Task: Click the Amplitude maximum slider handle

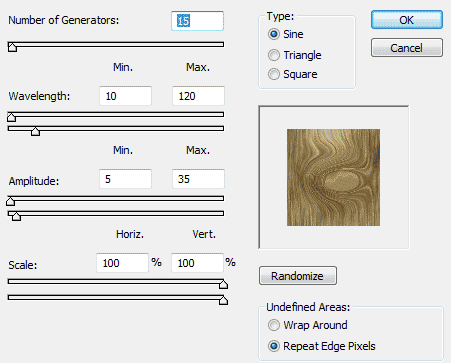Action: pos(16,216)
